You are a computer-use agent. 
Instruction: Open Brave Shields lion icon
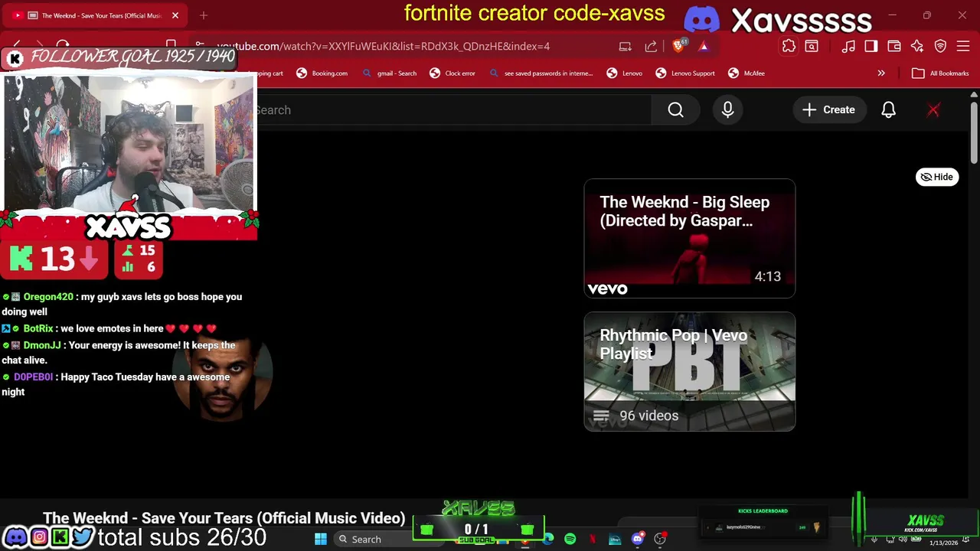678,46
